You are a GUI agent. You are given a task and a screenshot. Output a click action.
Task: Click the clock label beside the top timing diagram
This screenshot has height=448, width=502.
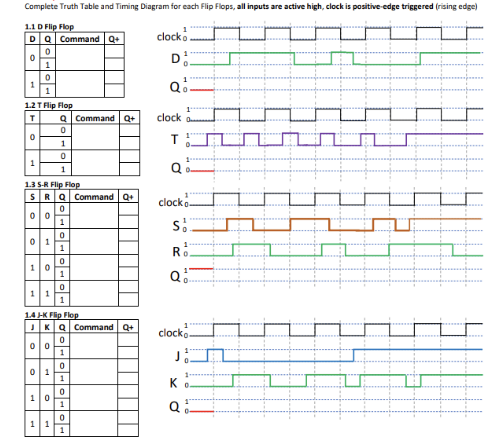[x=170, y=35]
